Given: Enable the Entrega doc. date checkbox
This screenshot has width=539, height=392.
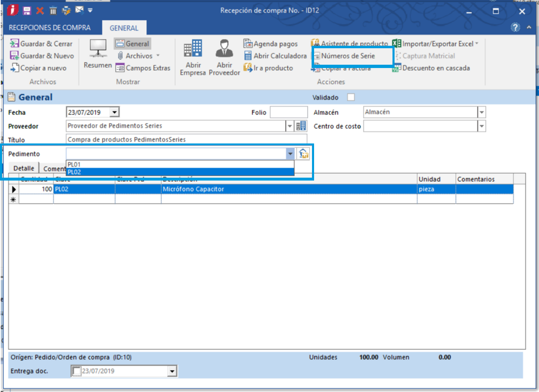Looking at the screenshot, I should (76, 371).
